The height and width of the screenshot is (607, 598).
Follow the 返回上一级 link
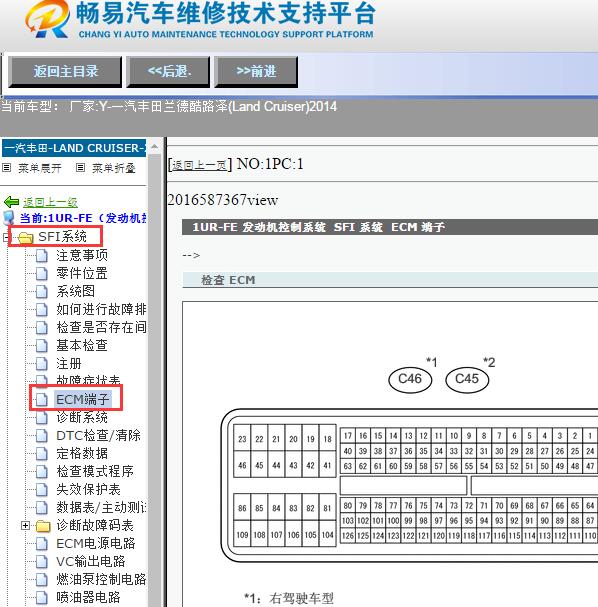[x=50, y=202]
